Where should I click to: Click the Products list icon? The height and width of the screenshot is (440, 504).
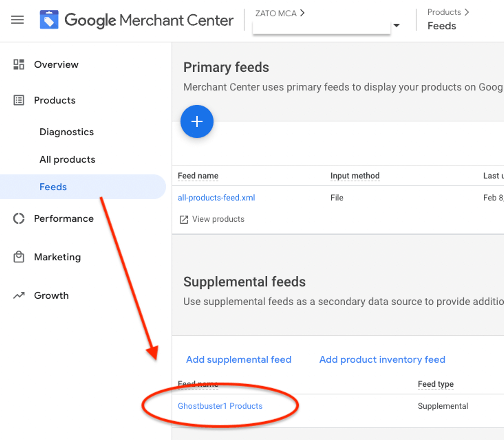tap(19, 100)
